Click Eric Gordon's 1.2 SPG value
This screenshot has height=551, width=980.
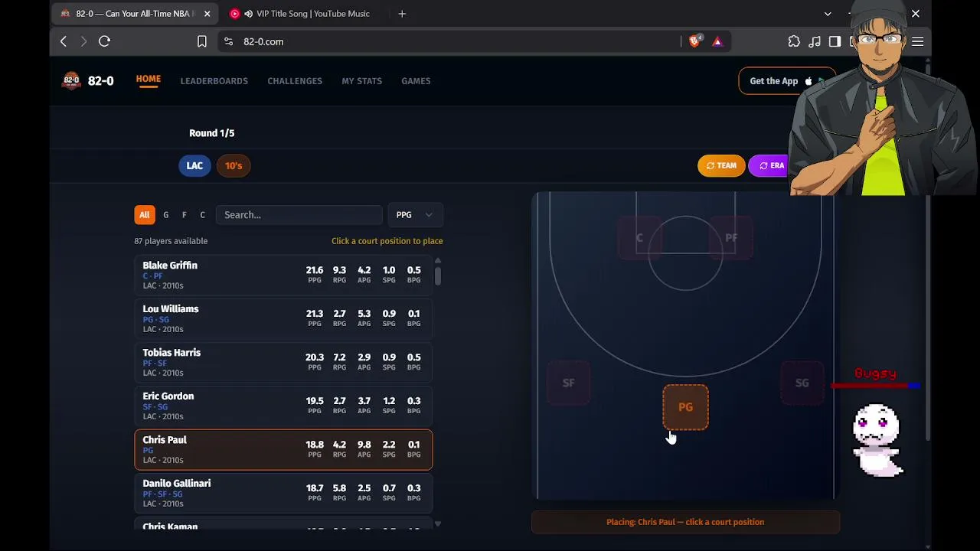pos(389,401)
